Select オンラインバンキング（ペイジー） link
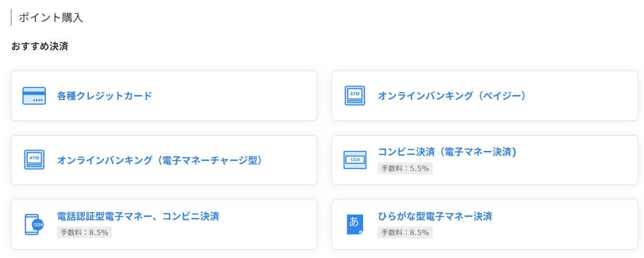Screen dimensions: 644x258 pyautogui.click(x=451, y=96)
